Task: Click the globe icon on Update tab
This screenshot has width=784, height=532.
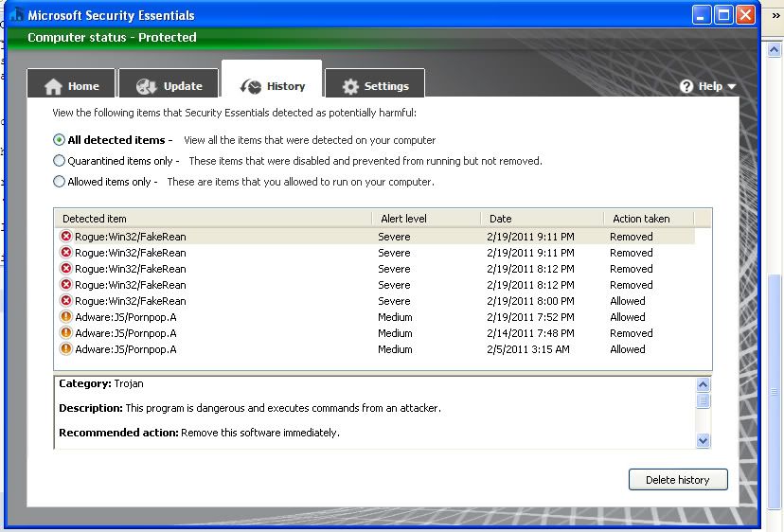Action: pyautogui.click(x=147, y=86)
